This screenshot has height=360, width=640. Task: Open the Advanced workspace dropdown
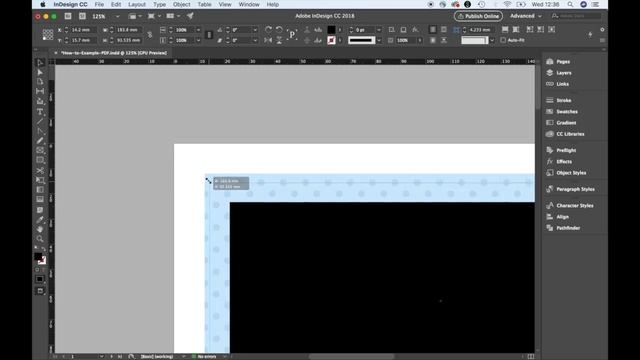coord(526,16)
